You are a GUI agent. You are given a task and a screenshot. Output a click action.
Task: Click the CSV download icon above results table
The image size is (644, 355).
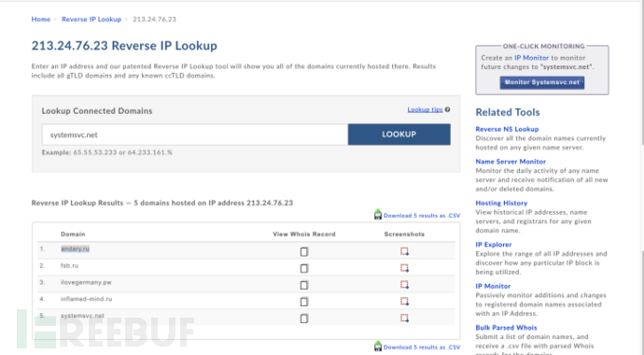coord(378,215)
